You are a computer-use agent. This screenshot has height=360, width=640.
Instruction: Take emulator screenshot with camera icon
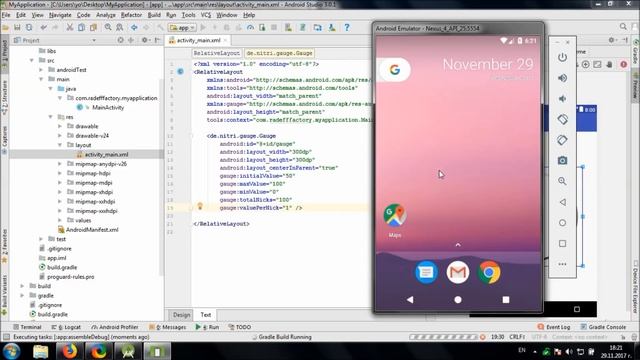tap(562, 161)
